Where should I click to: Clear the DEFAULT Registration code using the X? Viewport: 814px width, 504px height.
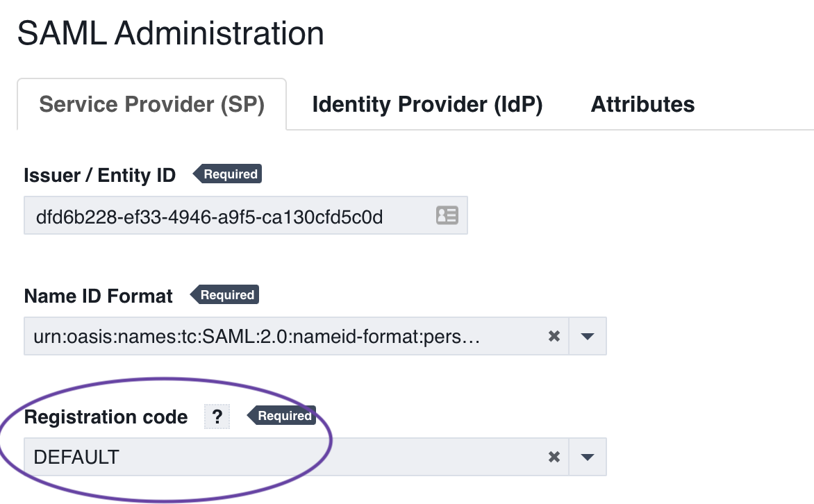(x=554, y=457)
